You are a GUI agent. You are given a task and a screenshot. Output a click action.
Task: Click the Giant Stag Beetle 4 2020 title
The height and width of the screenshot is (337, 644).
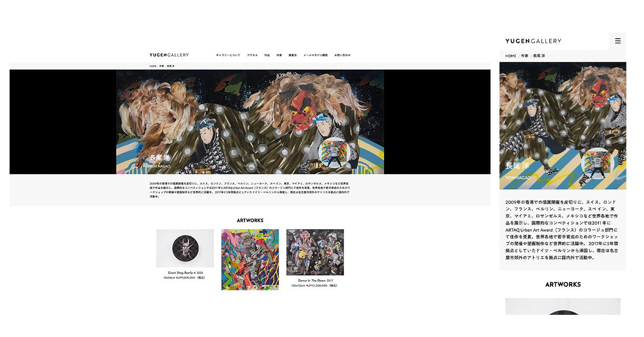(185, 273)
